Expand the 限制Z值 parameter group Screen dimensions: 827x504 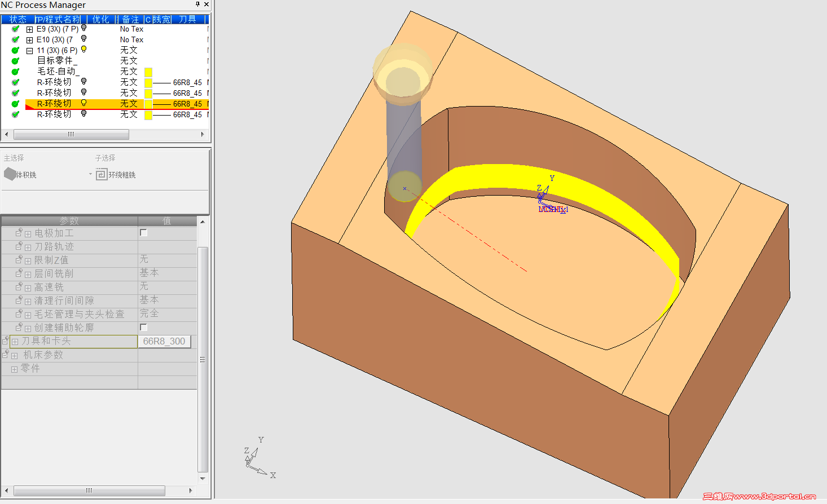pos(28,260)
